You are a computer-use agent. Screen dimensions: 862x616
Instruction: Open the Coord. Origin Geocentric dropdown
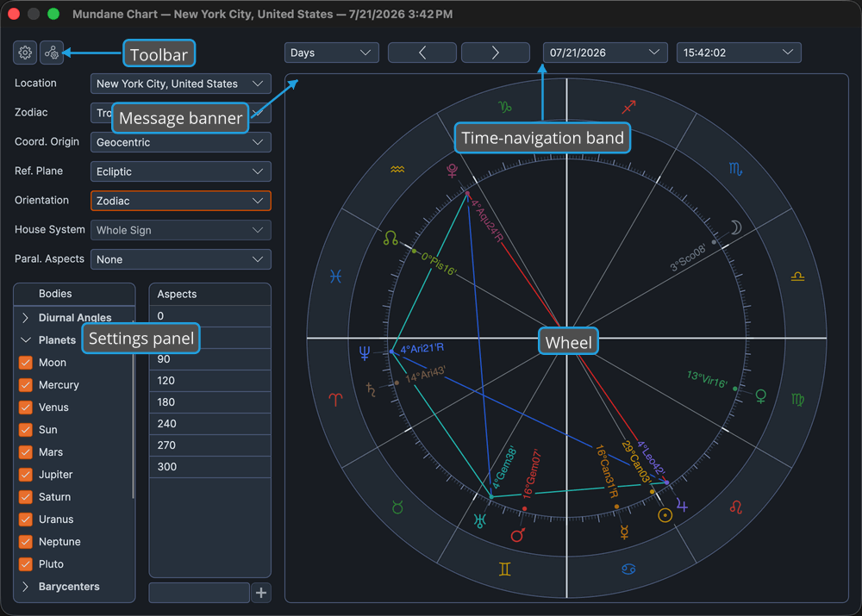click(x=180, y=142)
